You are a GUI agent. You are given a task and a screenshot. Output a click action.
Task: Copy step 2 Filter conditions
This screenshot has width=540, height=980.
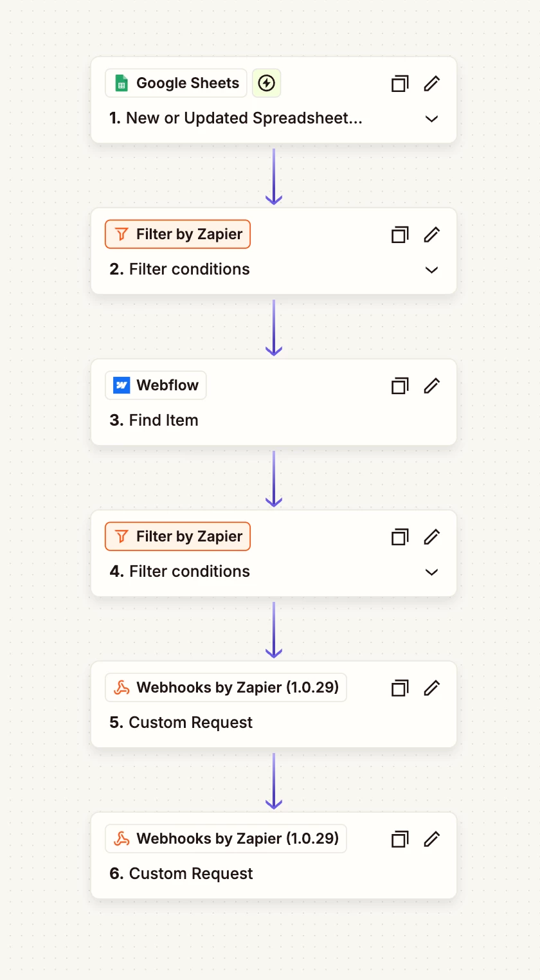pos(400,235)
